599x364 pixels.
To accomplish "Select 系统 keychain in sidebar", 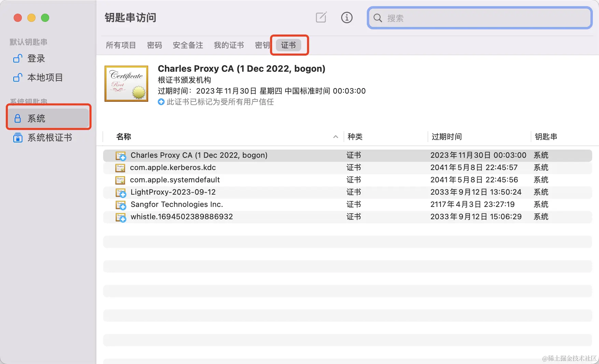I will (x=48, y=118).
